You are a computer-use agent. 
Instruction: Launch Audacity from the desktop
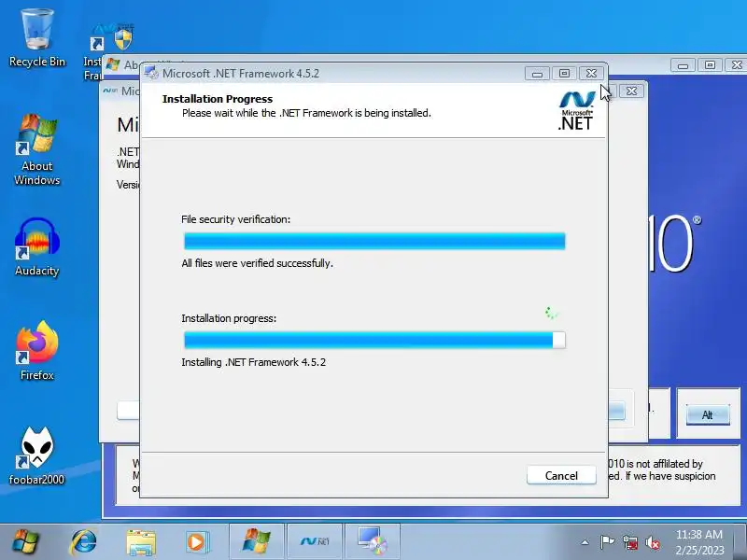37,247
